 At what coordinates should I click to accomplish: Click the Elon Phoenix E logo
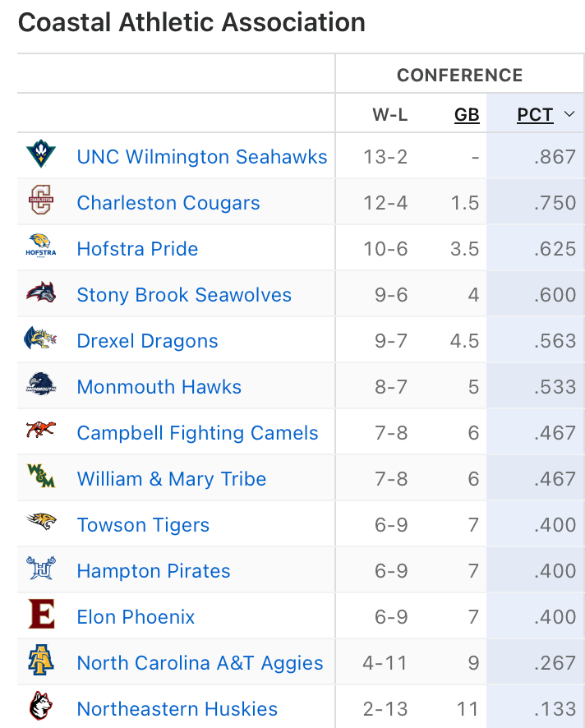coord(40,616)
